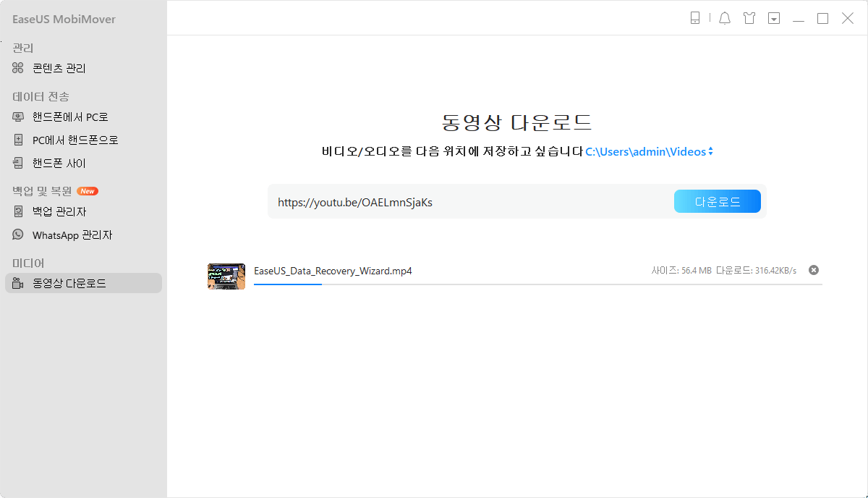Click the 다운로드 download button
The image size is (868, 498).
717,201
